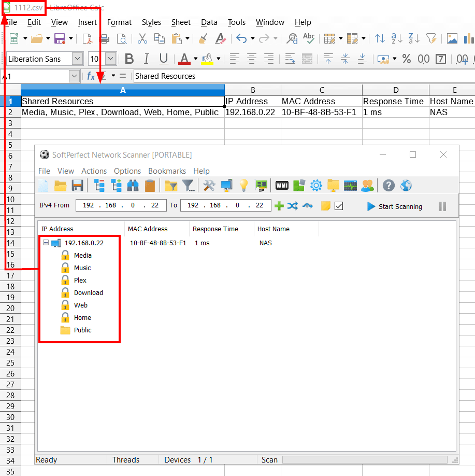Open the Sheet menu in Calc
475x476 pixels.
(x=181, y=22)
